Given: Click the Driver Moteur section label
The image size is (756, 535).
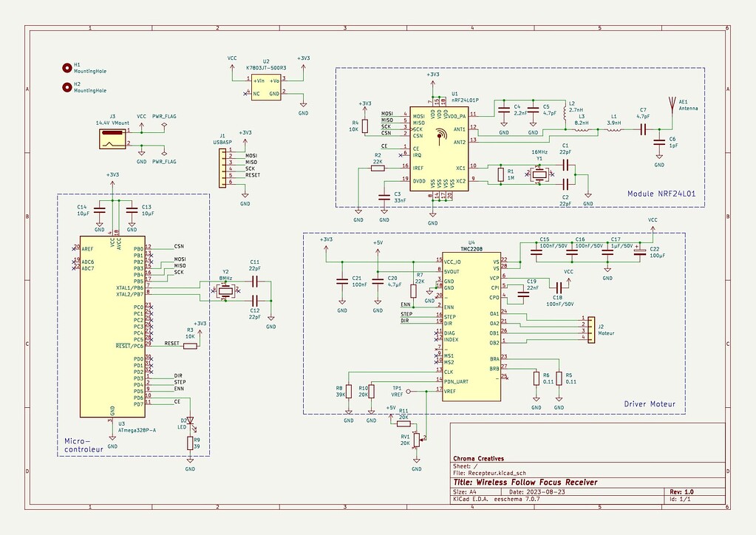Looking at the screenshot, I should [650, 403].
